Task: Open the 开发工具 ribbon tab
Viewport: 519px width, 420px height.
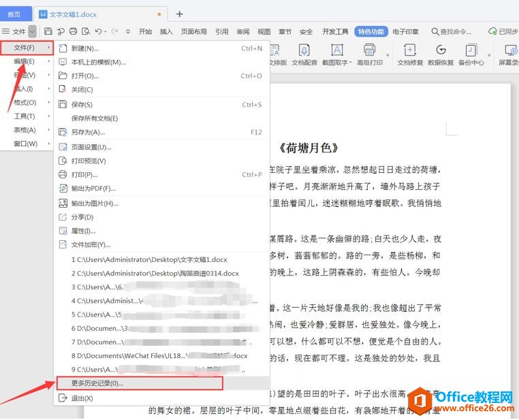Action: [335, 32]
